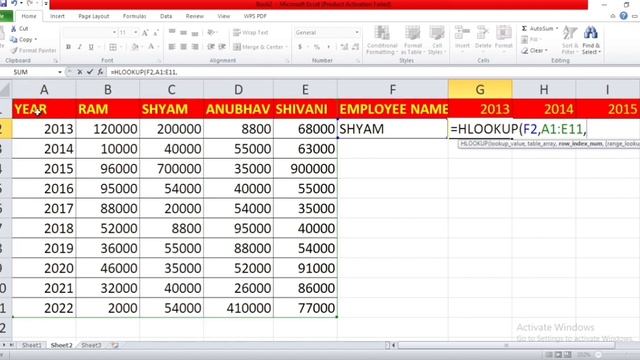Viewport: 640px width, 360px height.
Task: Click the Enter checkmark in formula bar
Action: pyautogui.click(x=90, y=72)
